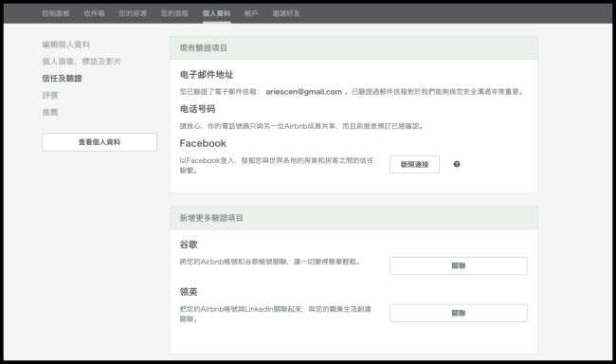Open the 帳戶 tab
Viewport: 616px width, 364px height.
coord(251,13)
